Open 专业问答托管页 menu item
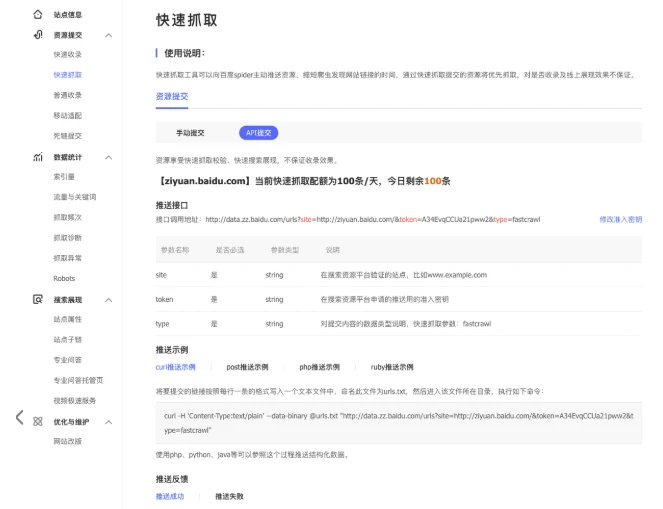Screen dimensions: 663x509 pyautogui.click(x=78, y=380)
